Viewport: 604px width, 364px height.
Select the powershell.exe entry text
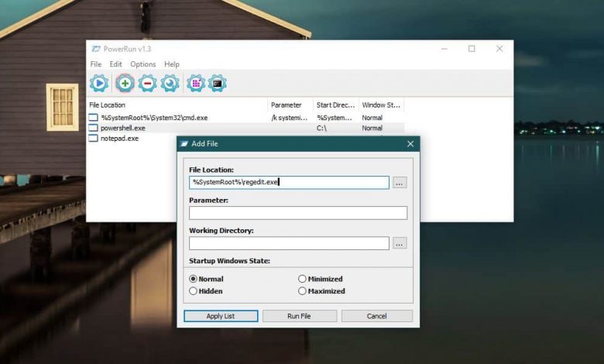123,128
